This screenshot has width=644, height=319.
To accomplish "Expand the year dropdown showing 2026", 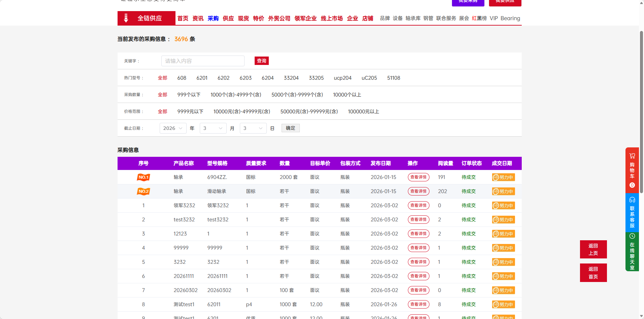I will click(x=173, y=128).
